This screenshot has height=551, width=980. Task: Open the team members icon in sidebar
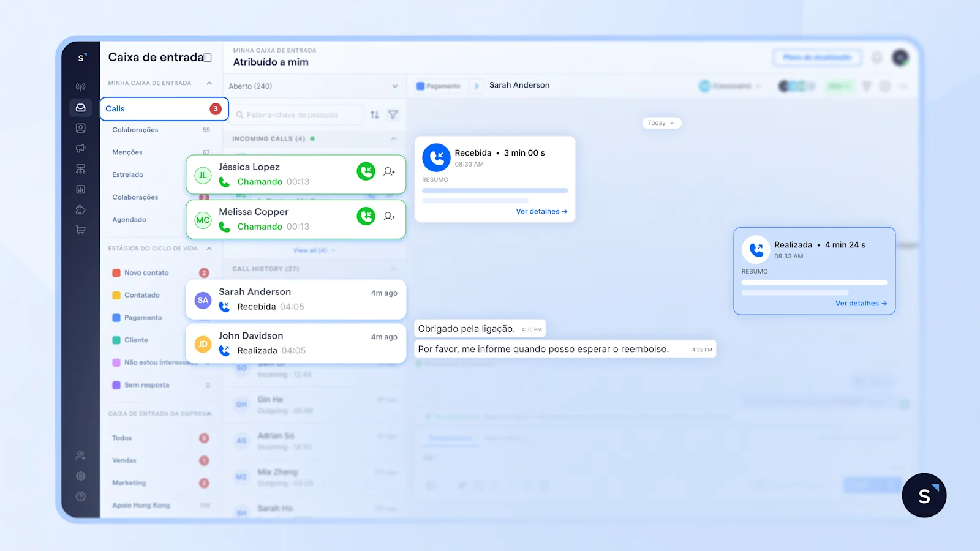80,455
